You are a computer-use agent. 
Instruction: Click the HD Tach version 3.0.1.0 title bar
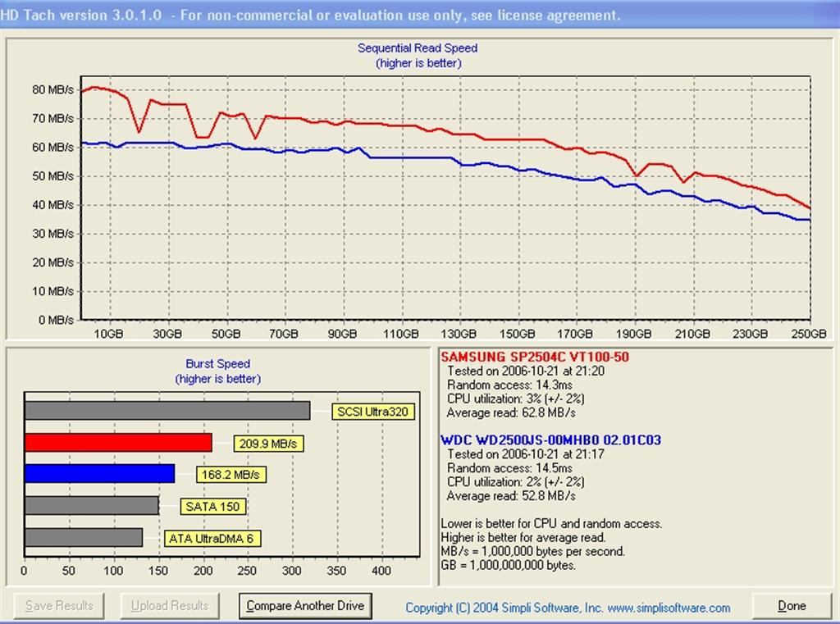[420, 15]
